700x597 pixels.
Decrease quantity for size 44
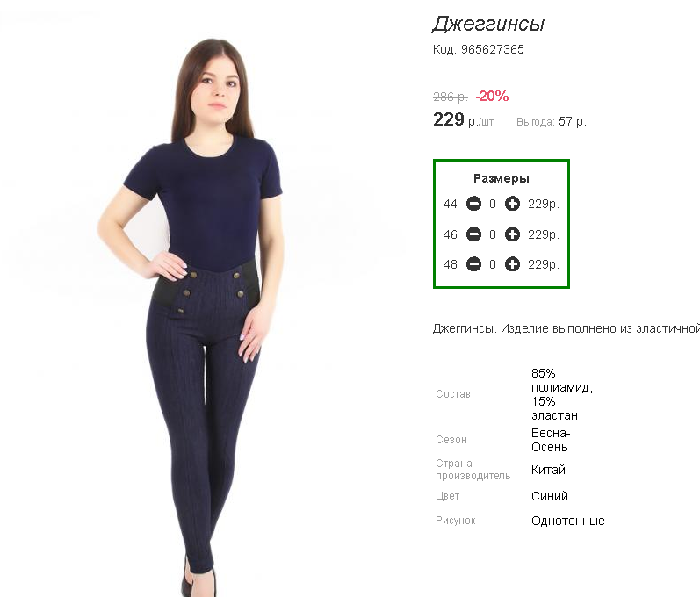pyautogui.click(x=473, y=204)
